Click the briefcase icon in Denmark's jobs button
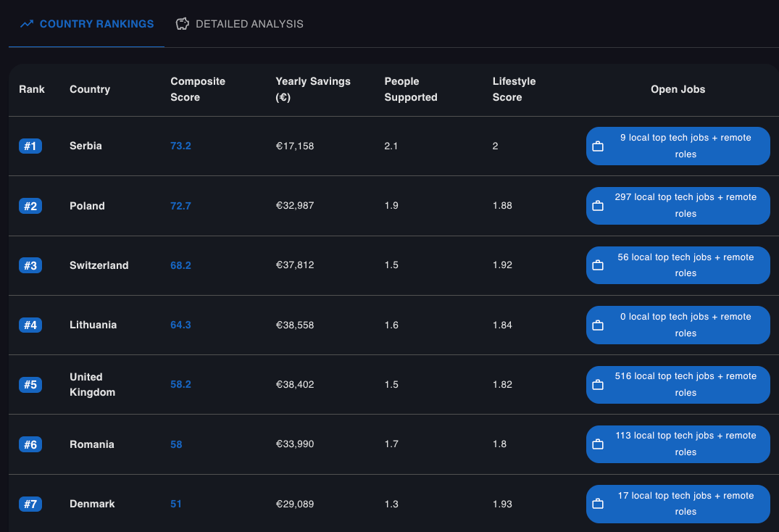Screen dimensions: 779x532 [x=598, y=504]
